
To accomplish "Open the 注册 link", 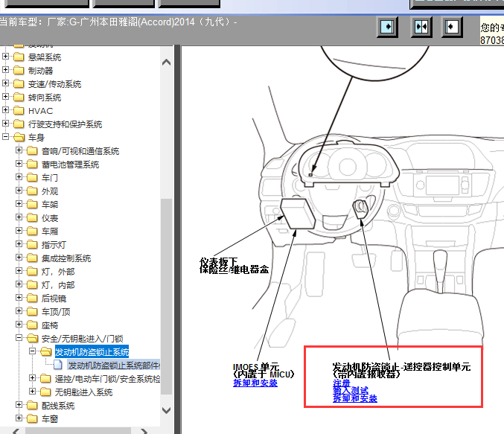I will click(342, 383).
